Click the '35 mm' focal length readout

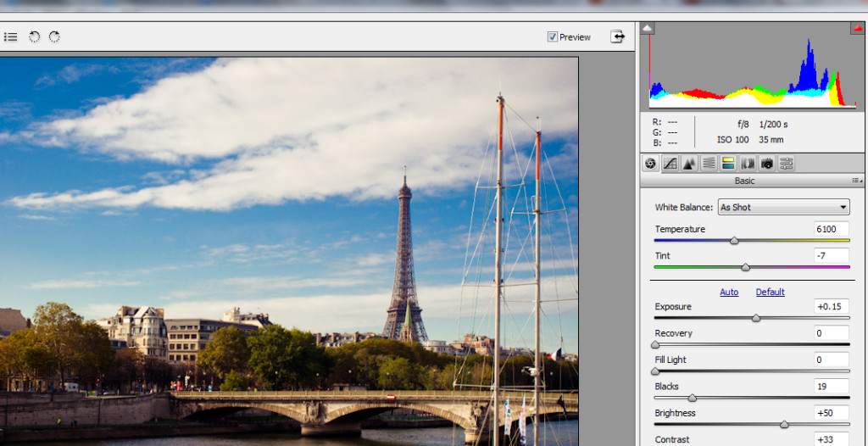pos(771,140)
